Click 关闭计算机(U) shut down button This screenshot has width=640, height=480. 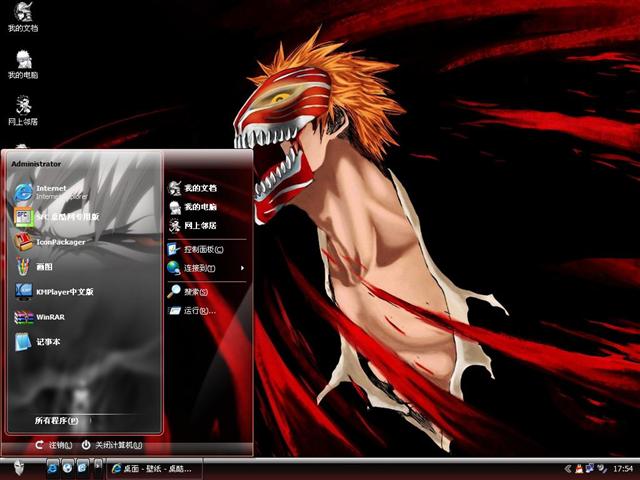click(x=112, y=445)
